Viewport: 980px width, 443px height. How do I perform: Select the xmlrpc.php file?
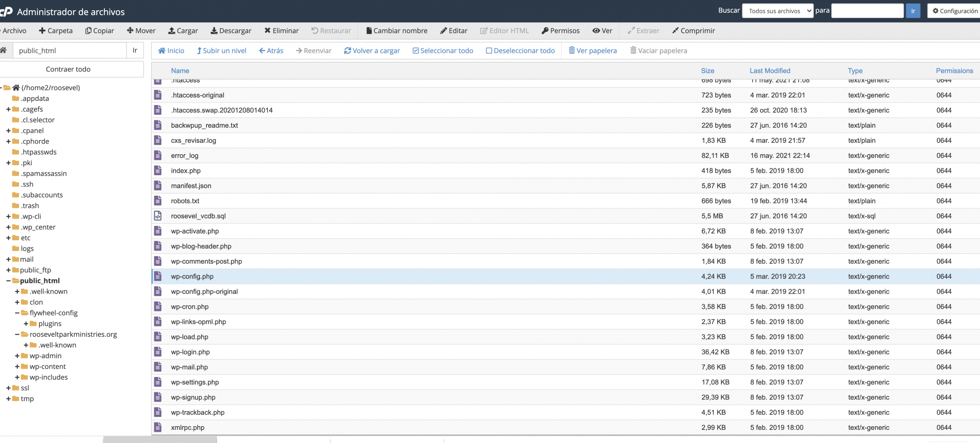(x=566, y=427)
